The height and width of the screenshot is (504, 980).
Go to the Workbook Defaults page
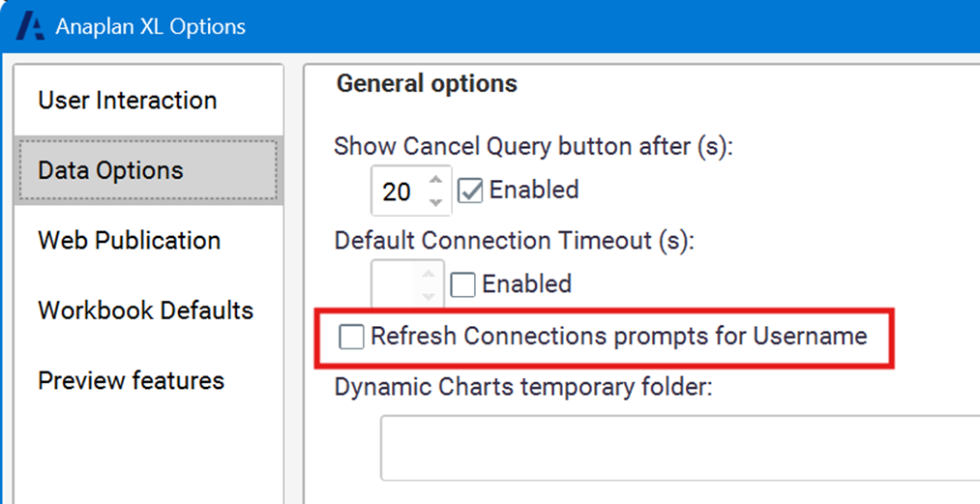pyautogui.click(x=145, y=311)
